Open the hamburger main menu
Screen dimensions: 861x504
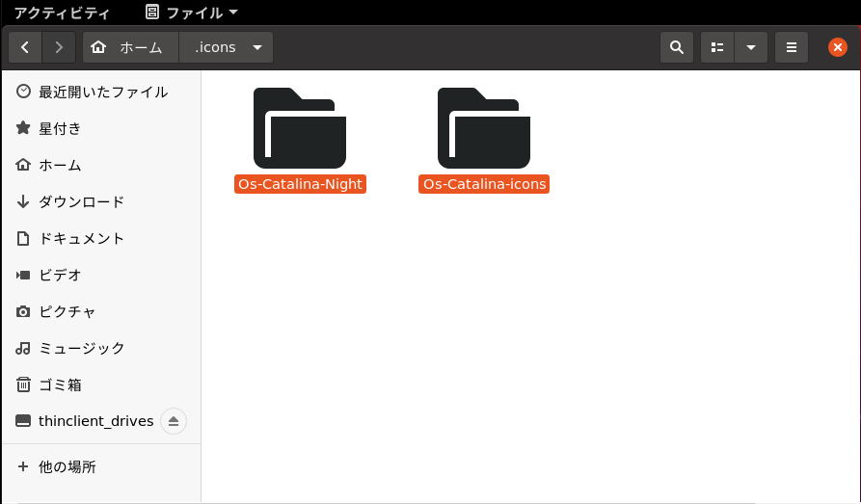[x=792, y=47]
